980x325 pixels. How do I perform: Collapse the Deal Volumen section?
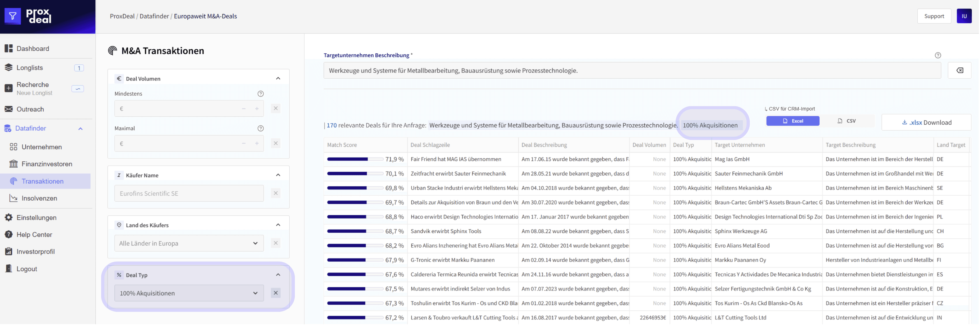(278, 78)
